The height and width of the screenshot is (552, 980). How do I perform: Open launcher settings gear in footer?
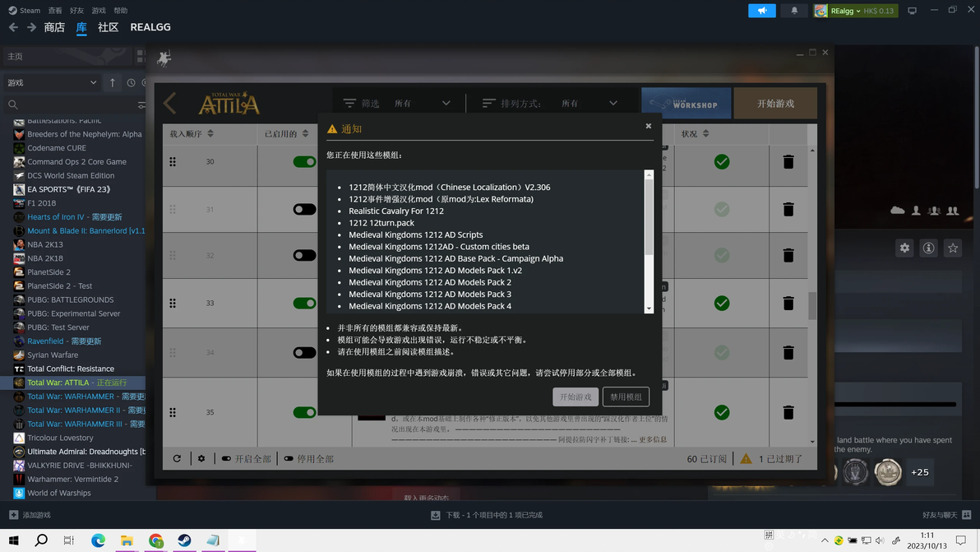coord(201,459)
